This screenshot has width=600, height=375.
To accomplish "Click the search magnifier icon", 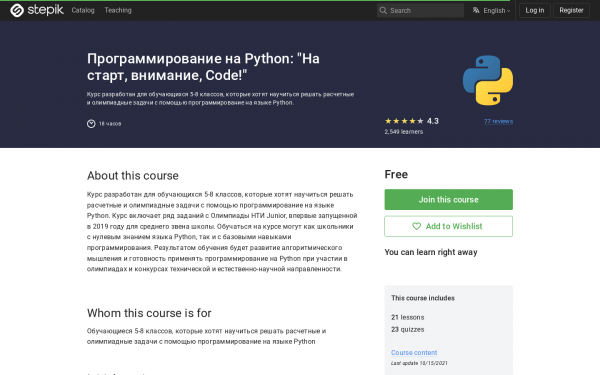I will point(383,10).
